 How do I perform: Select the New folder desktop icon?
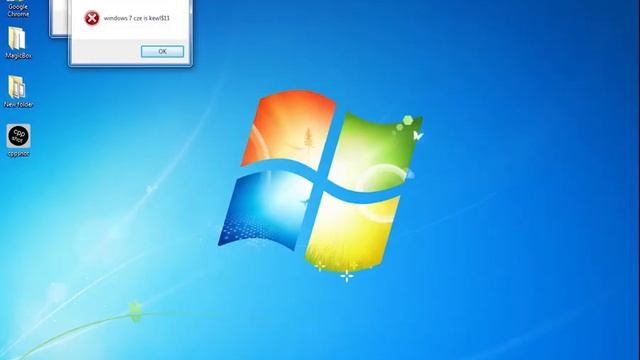(x=18, y=91)
